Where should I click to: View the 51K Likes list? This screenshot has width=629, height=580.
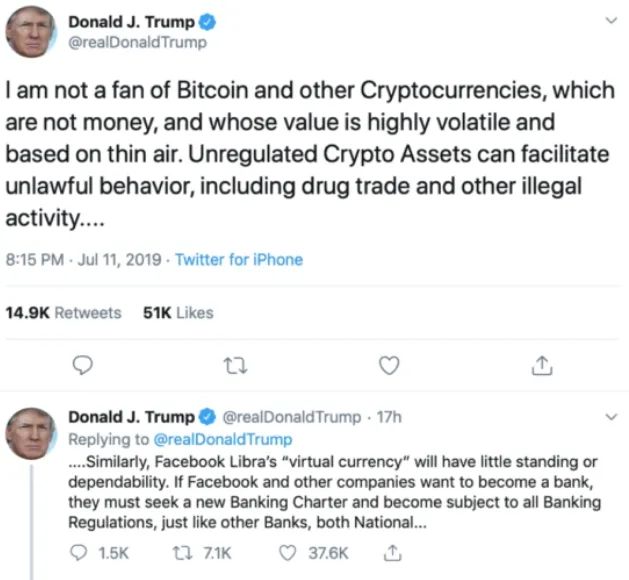pos(178,312)
